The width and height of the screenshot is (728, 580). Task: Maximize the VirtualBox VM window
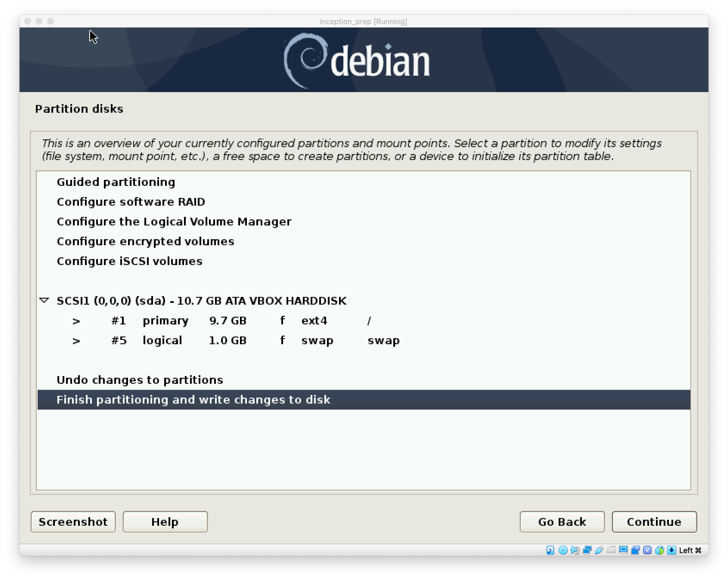51,21
